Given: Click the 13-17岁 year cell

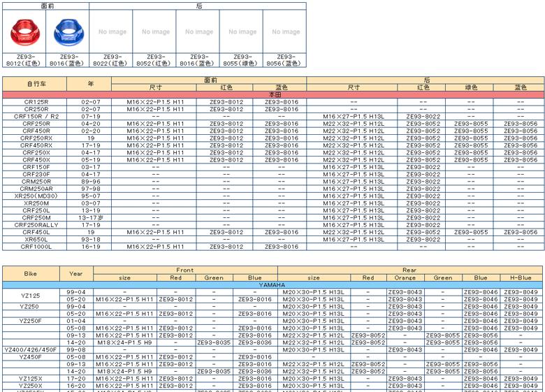Looking at the screenshot, I should 91,218.
